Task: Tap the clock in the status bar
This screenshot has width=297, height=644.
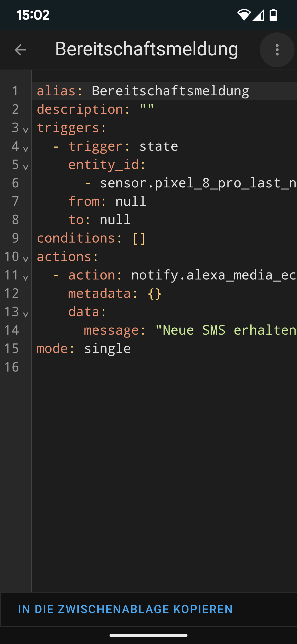Action: [33, 15]
